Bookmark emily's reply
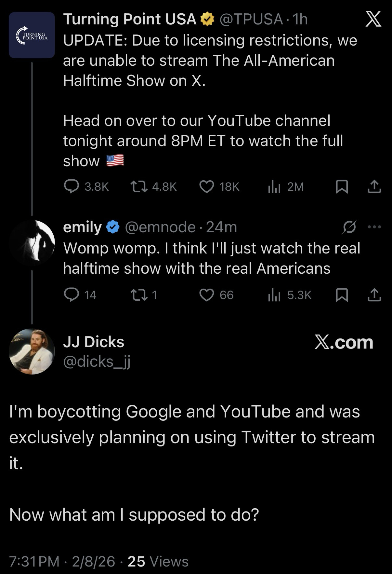The height and width of the screenshot is (574, 392). [342, 295]
